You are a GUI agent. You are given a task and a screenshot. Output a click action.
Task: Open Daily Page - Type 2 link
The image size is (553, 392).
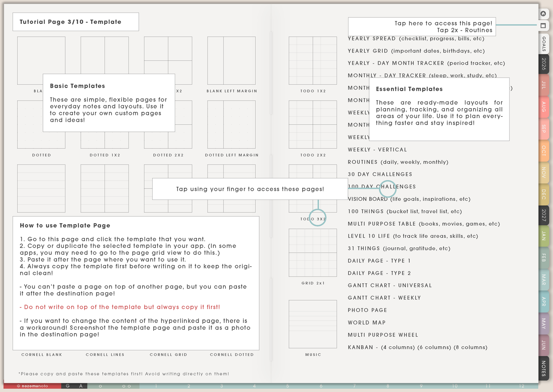point(379,273)
